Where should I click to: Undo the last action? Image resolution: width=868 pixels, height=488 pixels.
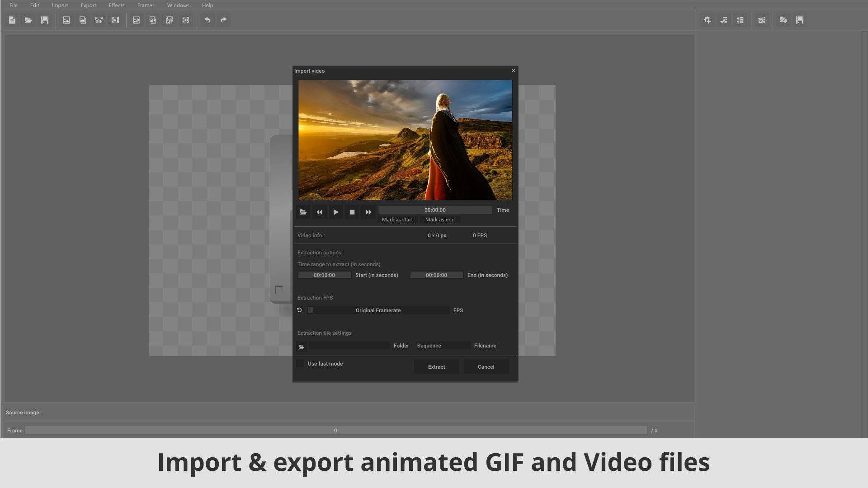(x=207, y=20)
